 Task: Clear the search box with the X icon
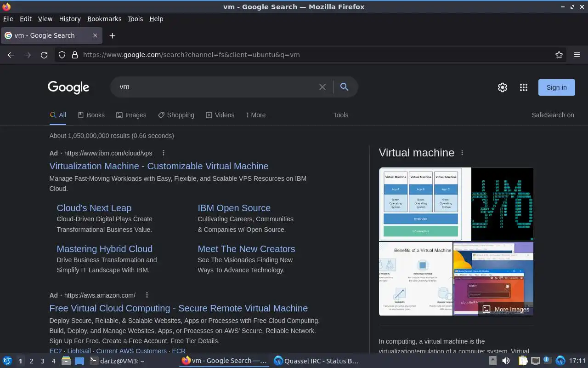coord(322,87)
